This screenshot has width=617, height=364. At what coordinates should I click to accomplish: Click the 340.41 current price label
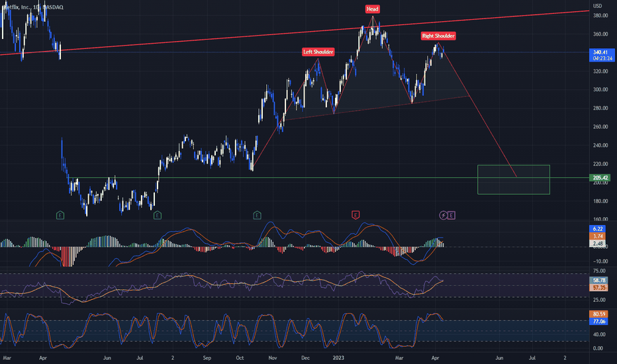[601, 52]
